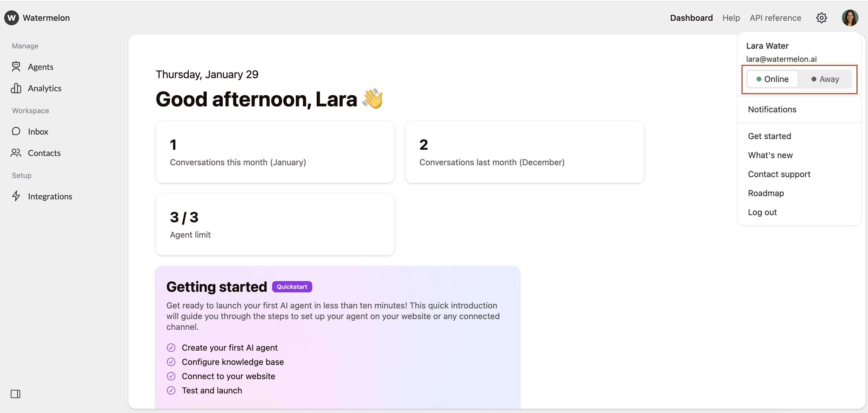
Task: Open Integrations under Setup
Action: (x=50, y=196)
